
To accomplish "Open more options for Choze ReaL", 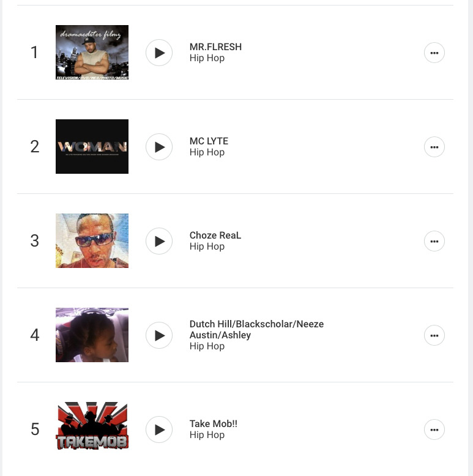I will tap(434, 241).
